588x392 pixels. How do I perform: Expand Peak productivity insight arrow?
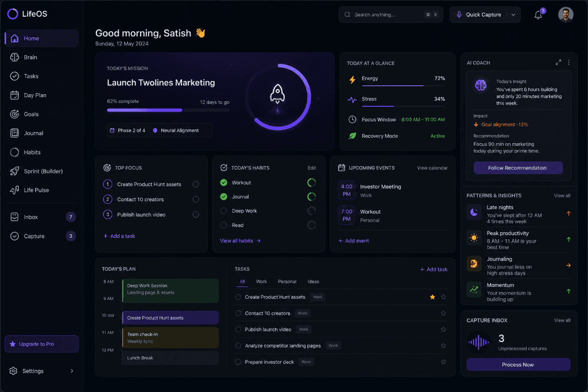point(568,239)
